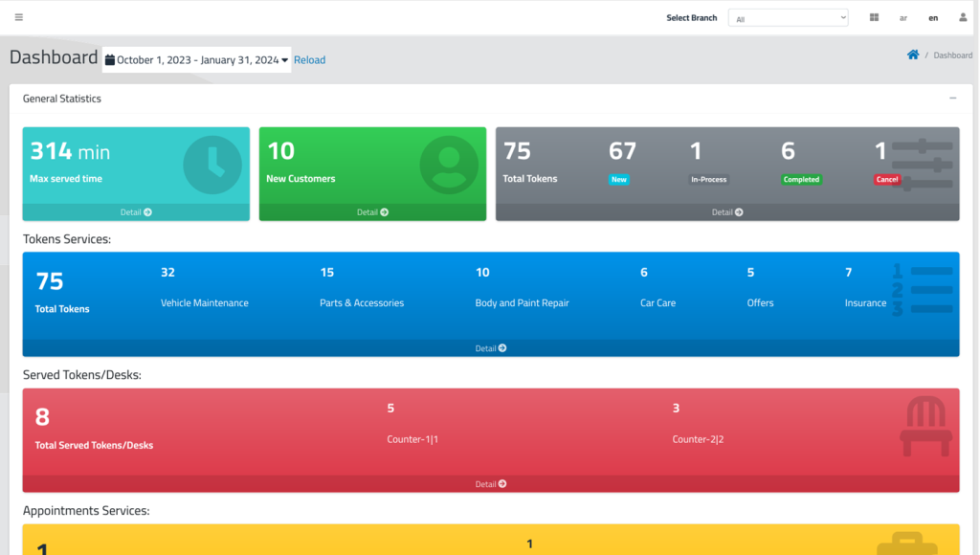The image size is (980, 555).
Task: View Detail of Total Tokens status card
Action: tap(727, 211)
